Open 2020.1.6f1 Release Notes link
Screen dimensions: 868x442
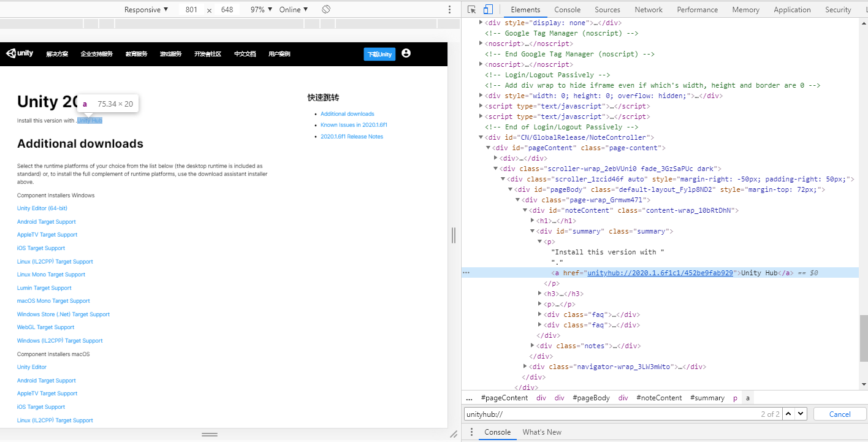coord(352,137)
